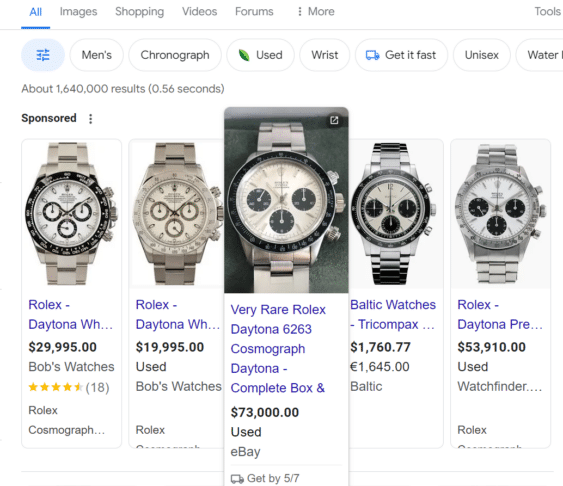Click the About 1,640,000 results text
The width and height of the screenshot is (563, 486).
point(123,89)
